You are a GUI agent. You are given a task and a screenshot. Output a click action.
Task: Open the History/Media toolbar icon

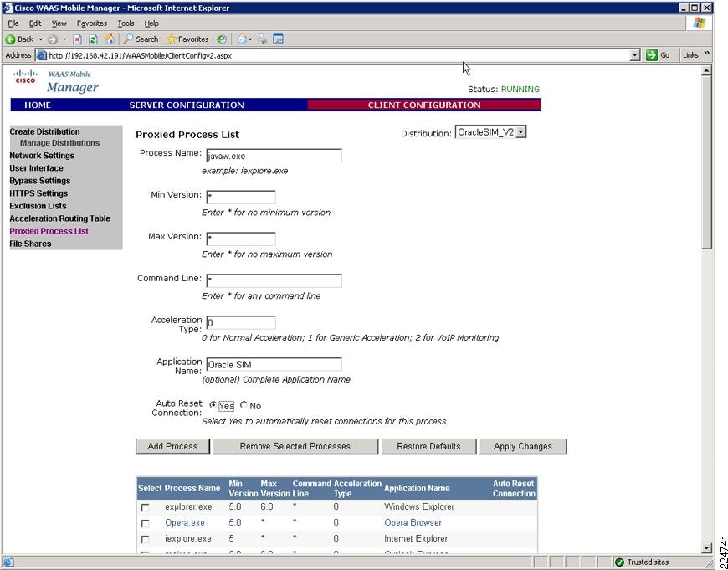click(x=222, y=39)
